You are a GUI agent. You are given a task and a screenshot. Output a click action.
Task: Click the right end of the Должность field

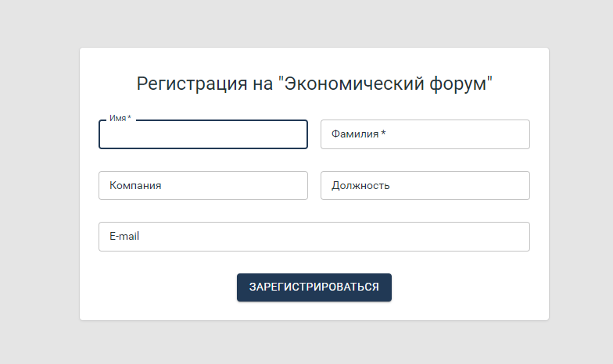point(516,186)
